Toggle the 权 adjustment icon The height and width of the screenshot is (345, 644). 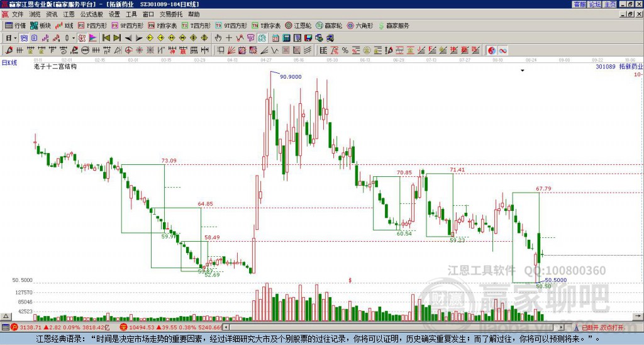pos(82,38)
